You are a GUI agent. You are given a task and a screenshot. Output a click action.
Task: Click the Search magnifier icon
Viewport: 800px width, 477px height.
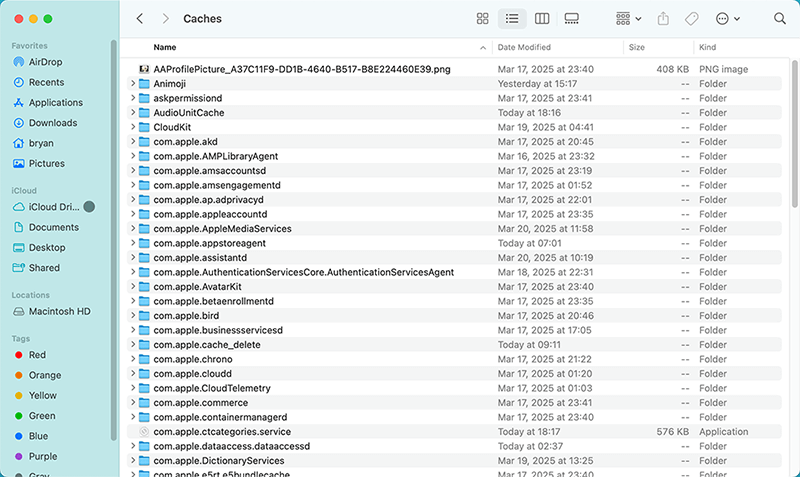point(780,19)
